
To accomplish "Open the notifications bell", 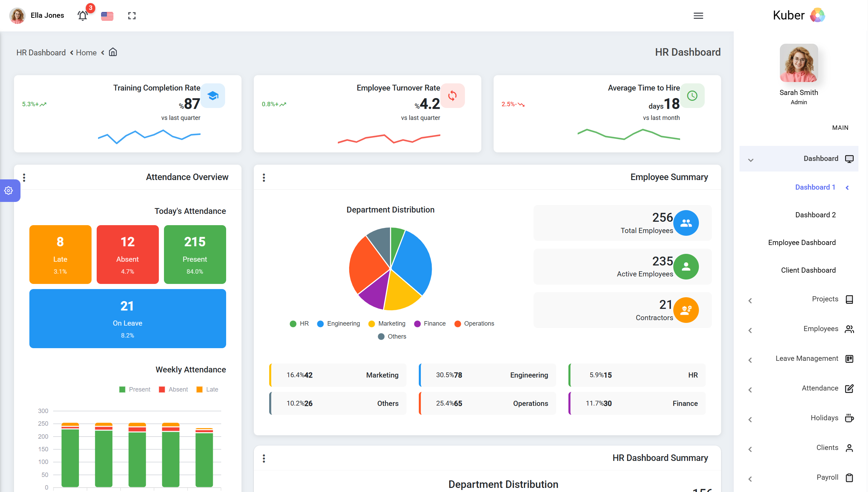I will point(83,16).
